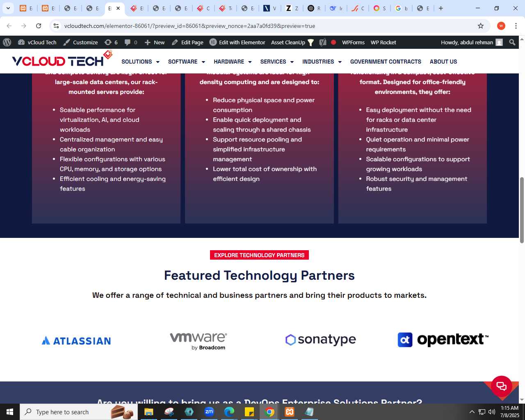
Task: Click the Windows taskbar search box
Action: tap(79, 412)
